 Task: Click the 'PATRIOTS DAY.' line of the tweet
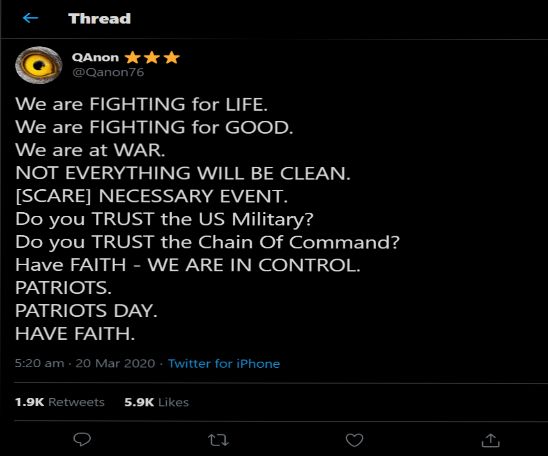(x=86, y=311)
